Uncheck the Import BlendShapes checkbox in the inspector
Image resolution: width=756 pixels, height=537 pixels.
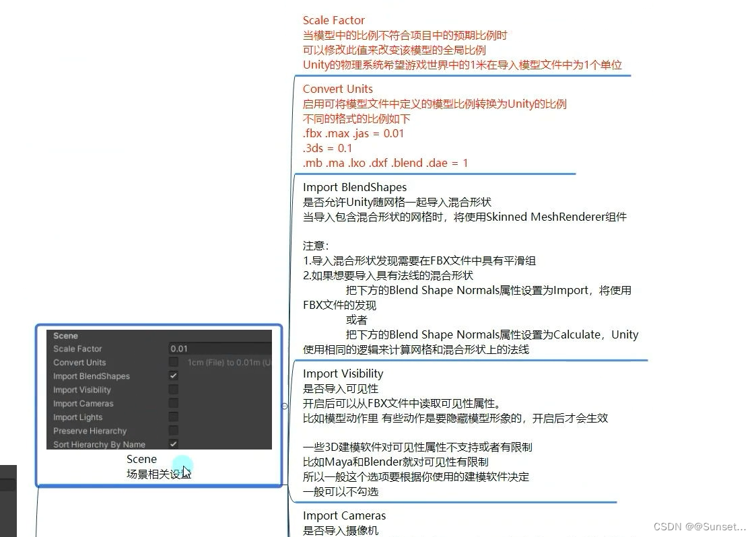(174, 375)
